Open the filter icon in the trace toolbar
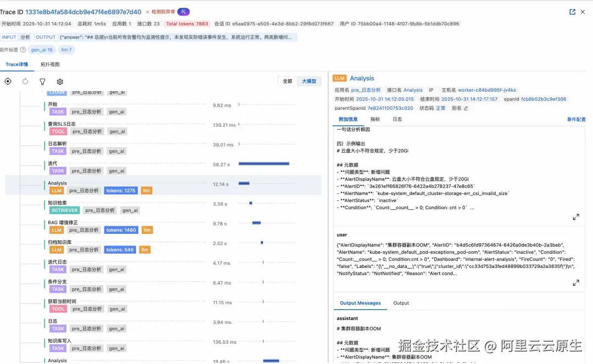The width and height of the screenshot is (593, 364). click(x=42, y=81)
